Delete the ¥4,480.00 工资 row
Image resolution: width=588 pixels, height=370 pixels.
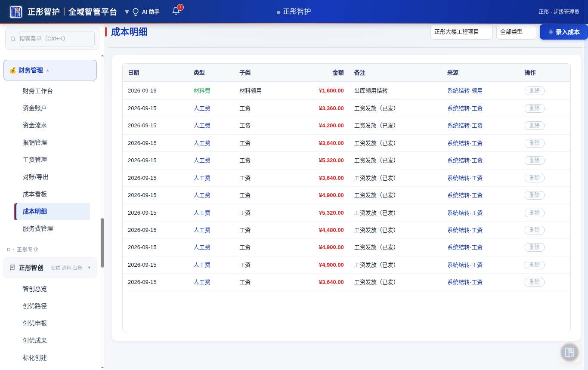tap(534, 230)
